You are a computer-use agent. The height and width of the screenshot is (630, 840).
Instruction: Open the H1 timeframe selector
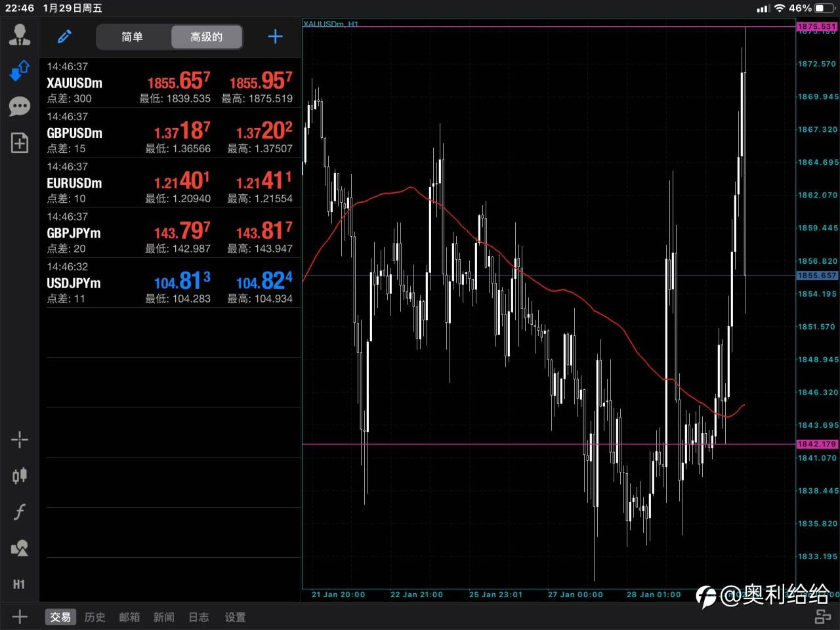20,584
